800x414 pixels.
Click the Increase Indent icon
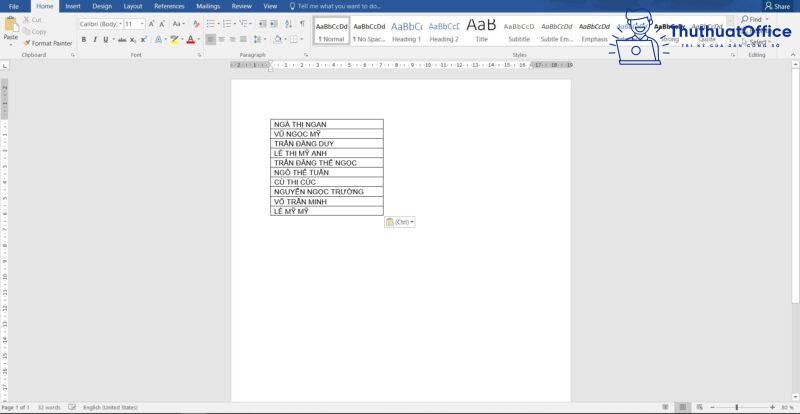tap(274, 24)
